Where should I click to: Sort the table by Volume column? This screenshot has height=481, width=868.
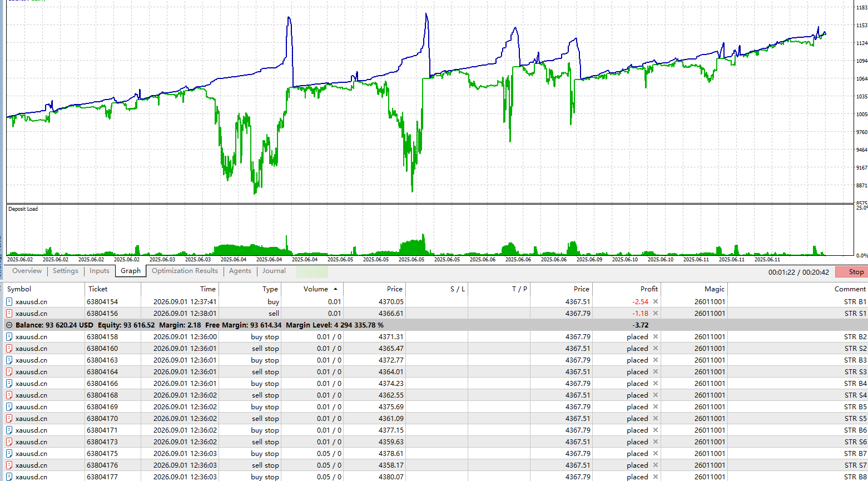[312, 289]
